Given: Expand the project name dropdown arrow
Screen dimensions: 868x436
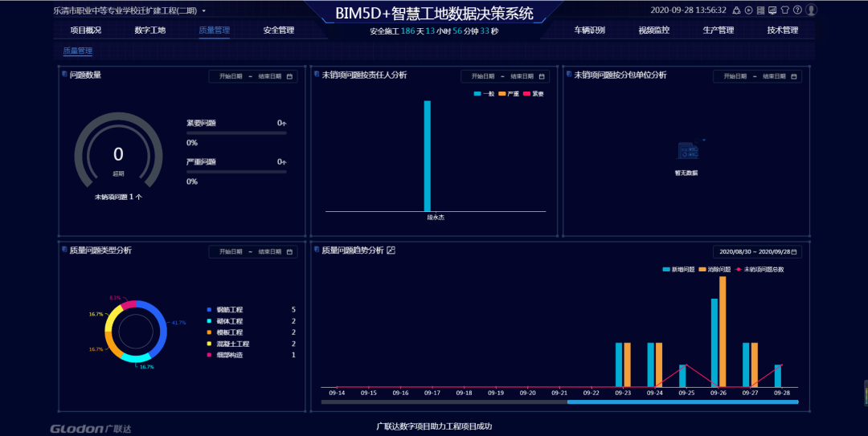Looking at the screenshot, I should tap(203, 11).
